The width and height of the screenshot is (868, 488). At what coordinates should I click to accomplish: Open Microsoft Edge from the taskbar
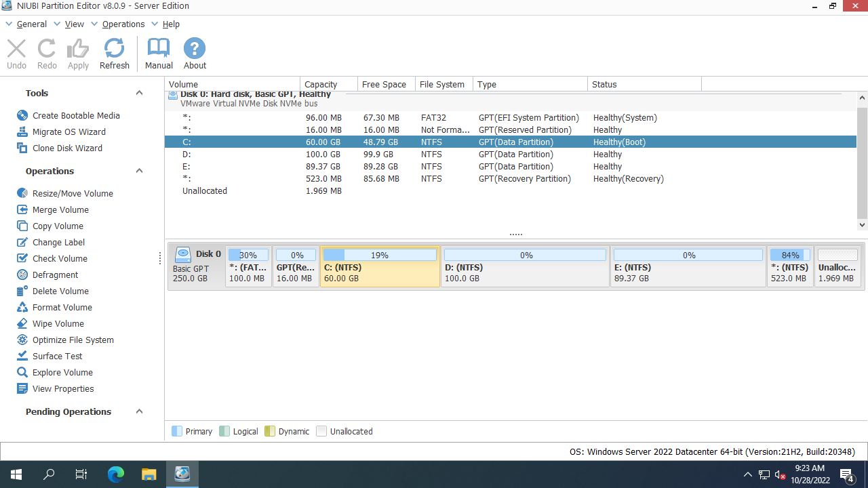pos(116,474)
